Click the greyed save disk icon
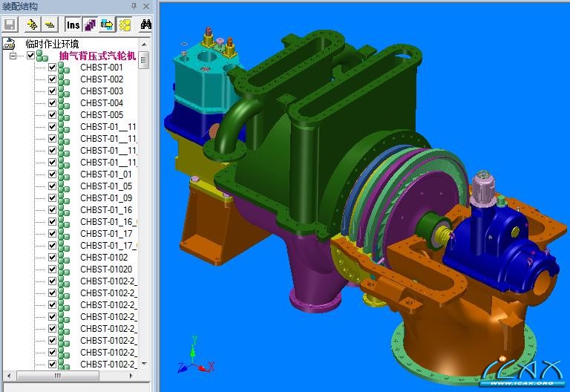Viewport: 570px width, 392px height. click(x=10, y=24)
